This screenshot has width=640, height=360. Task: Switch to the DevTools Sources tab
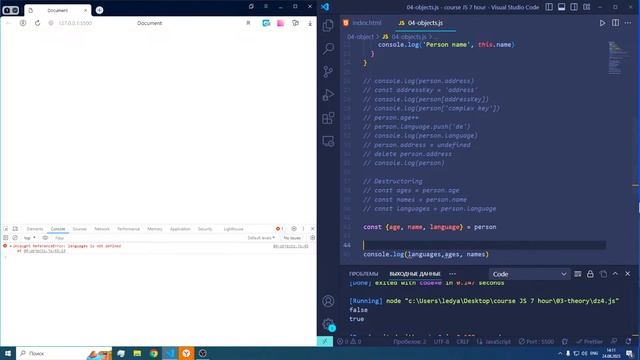80,229
